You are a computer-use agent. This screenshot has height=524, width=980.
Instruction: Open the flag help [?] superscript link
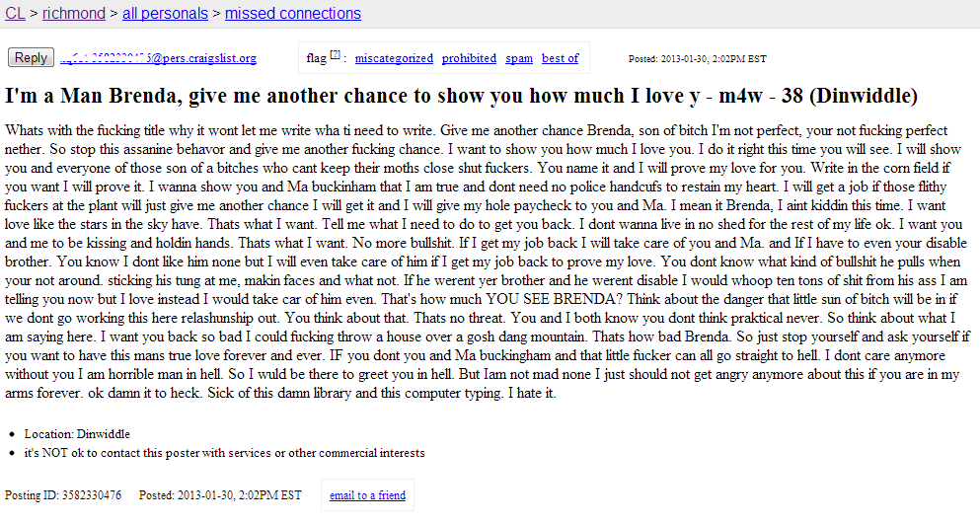(335, 55)
